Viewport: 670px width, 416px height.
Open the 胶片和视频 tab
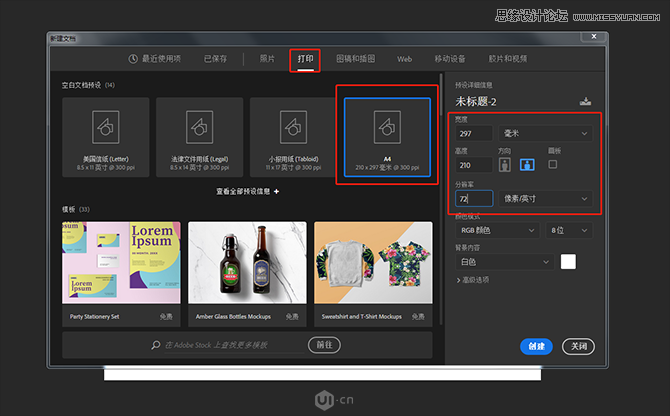(508, 59)
